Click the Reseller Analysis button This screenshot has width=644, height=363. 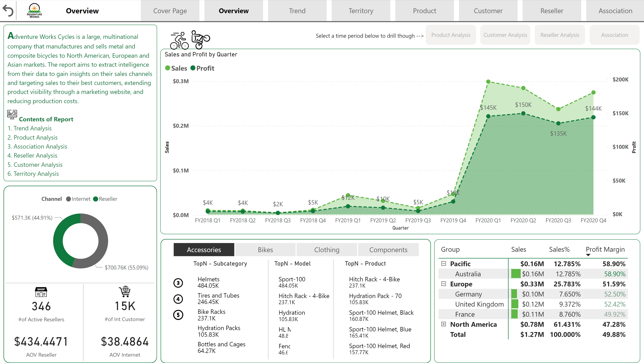[x=559, y=35]
